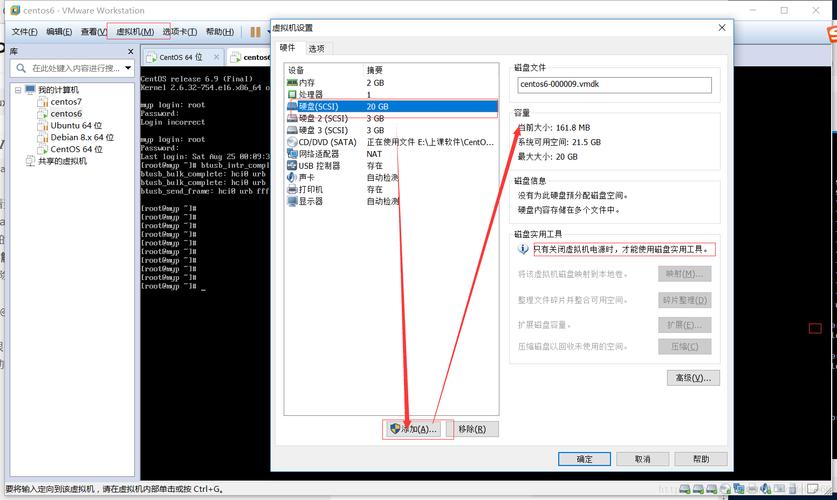
Task: Select the 内存 memory device row
Action: pos(391,83)
